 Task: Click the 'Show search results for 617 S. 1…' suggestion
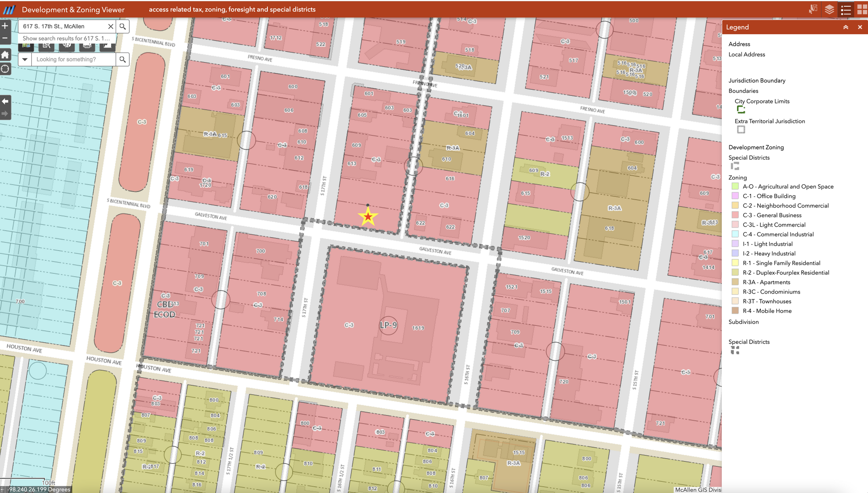pos(66,38)
